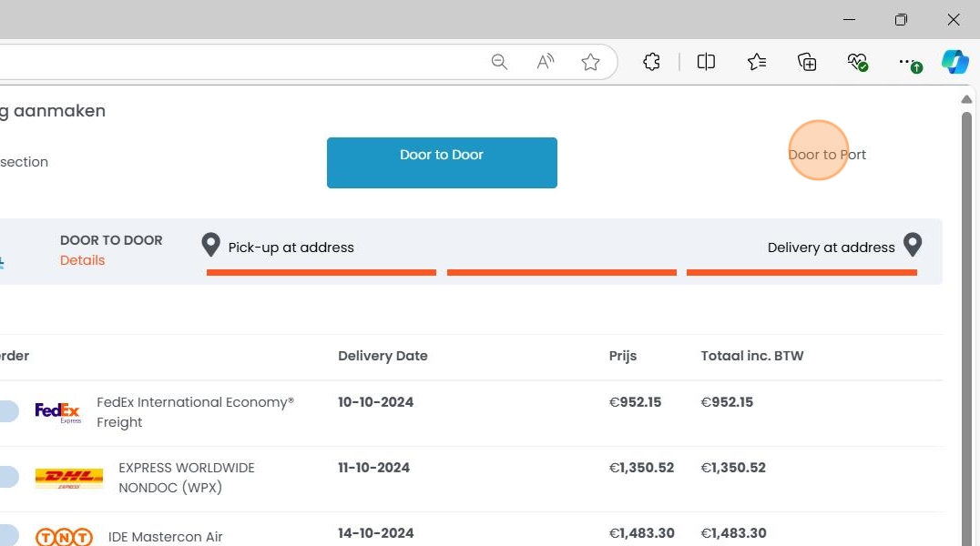The height and width of the screenshot is (546, 980).
Task: Select the TNT IDE Mastercon Air toggle
Action: tap(7, 535)
